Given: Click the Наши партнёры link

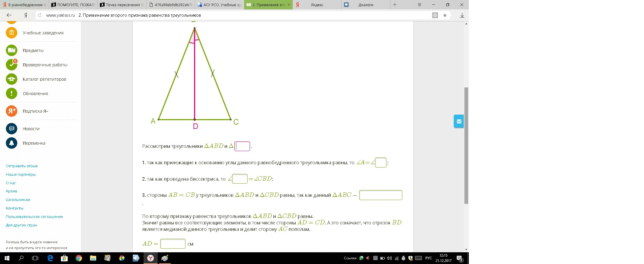Looking at the screenshot, I should [21, 174].
